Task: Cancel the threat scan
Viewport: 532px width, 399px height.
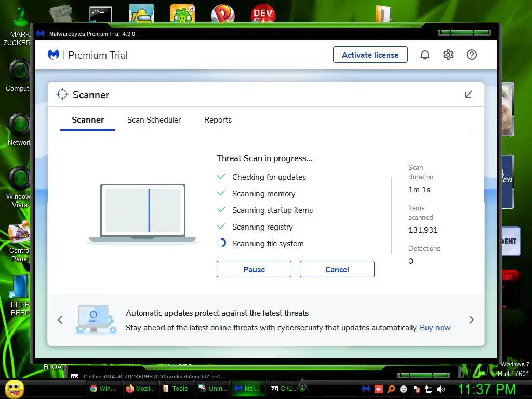Action: (337, 269)
